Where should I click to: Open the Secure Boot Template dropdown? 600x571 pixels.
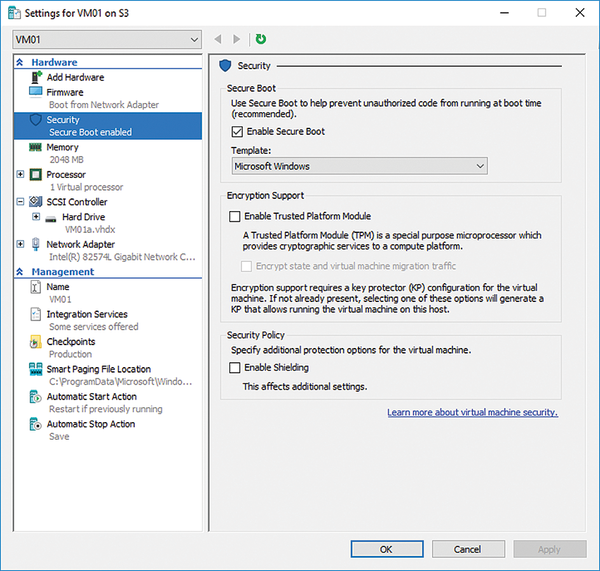(359, 166)
